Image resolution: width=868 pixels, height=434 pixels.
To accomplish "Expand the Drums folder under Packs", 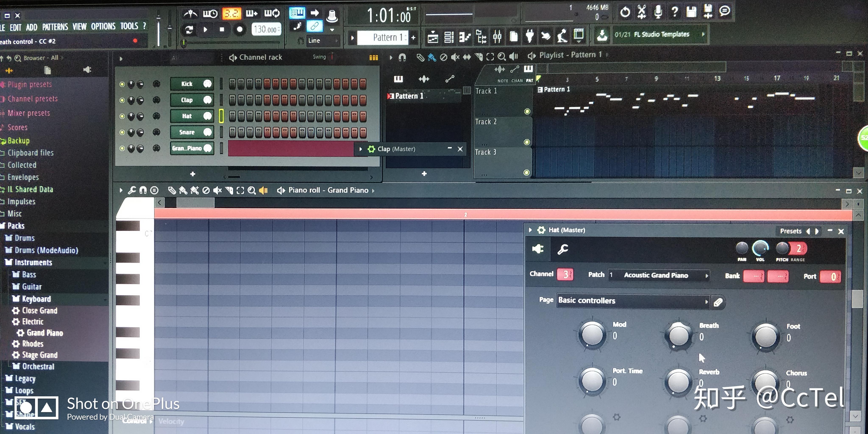I will pyautogui.click(x=20, y=238).
